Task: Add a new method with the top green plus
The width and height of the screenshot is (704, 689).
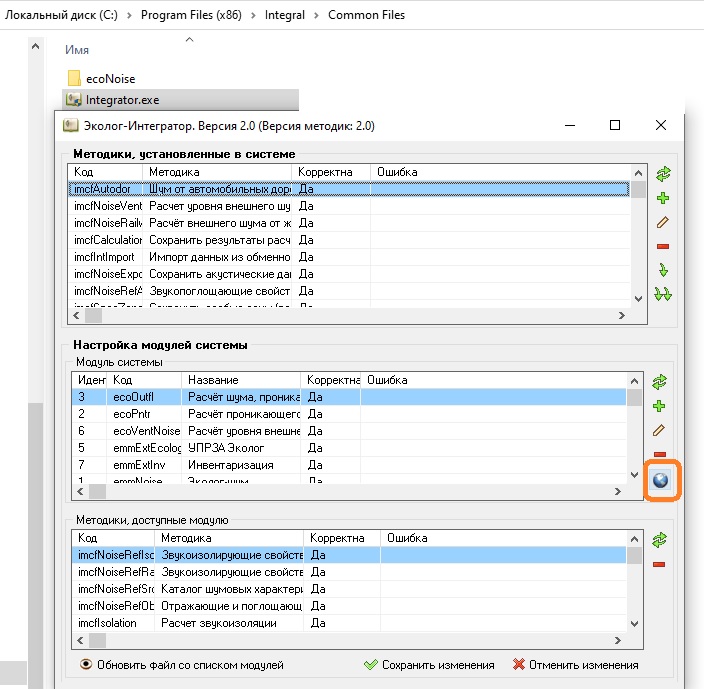Action: [x=662, y=198]
